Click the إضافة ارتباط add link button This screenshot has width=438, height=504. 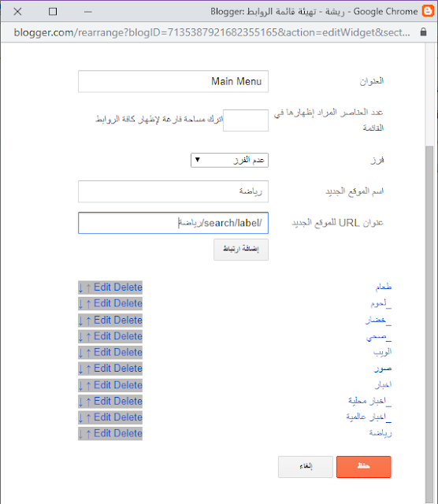[241, 250]
